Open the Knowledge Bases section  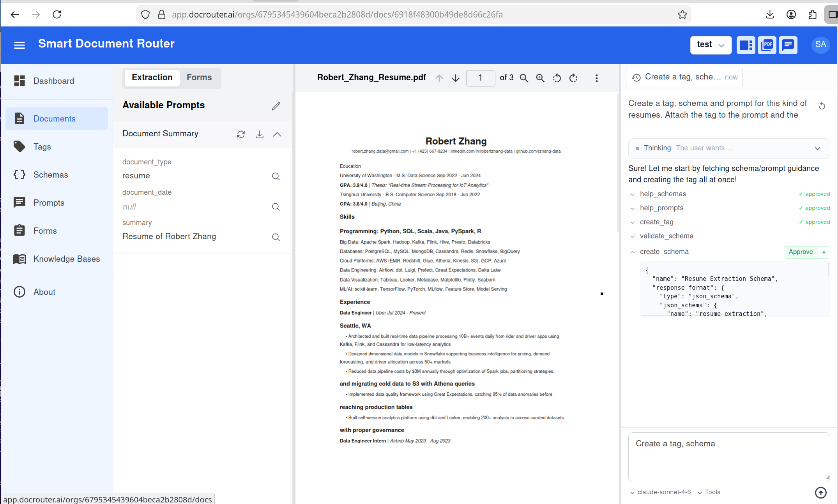point(66,259)
